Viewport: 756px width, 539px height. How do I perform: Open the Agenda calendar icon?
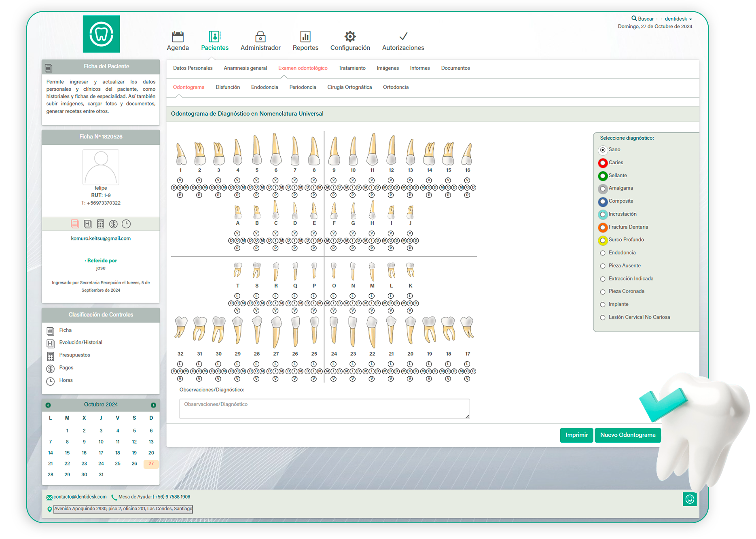click(x=178, y=37)
